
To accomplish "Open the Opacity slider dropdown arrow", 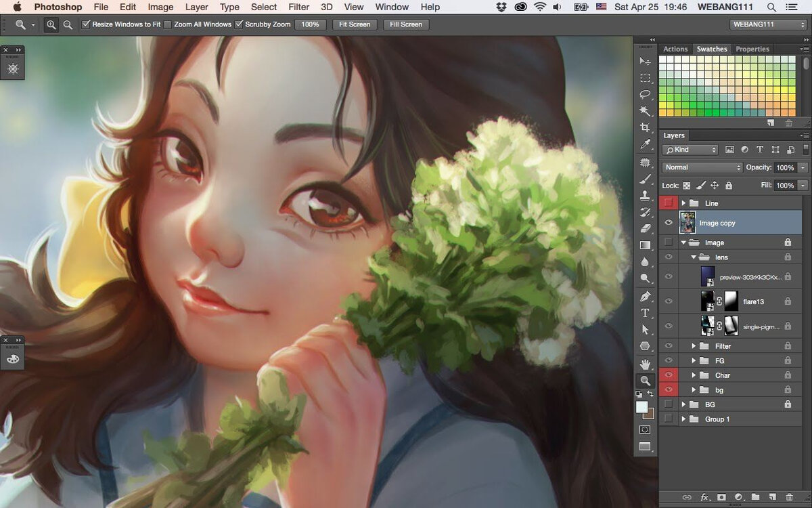I will click(x=803, y=167).
